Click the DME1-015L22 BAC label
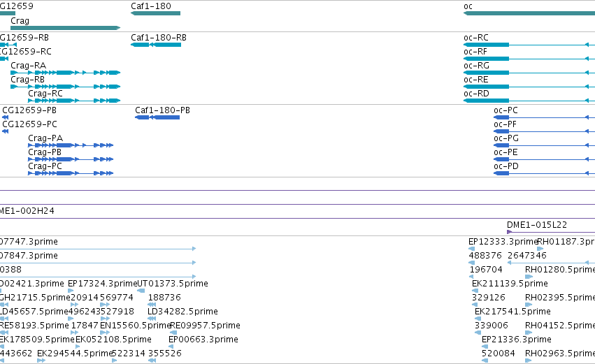Image resolution: width=595 pixels, height=364 pixels. (537, 225)
